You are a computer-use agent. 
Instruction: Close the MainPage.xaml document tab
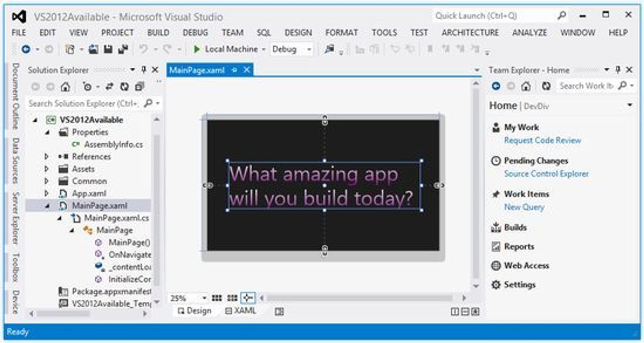(247, 70)
